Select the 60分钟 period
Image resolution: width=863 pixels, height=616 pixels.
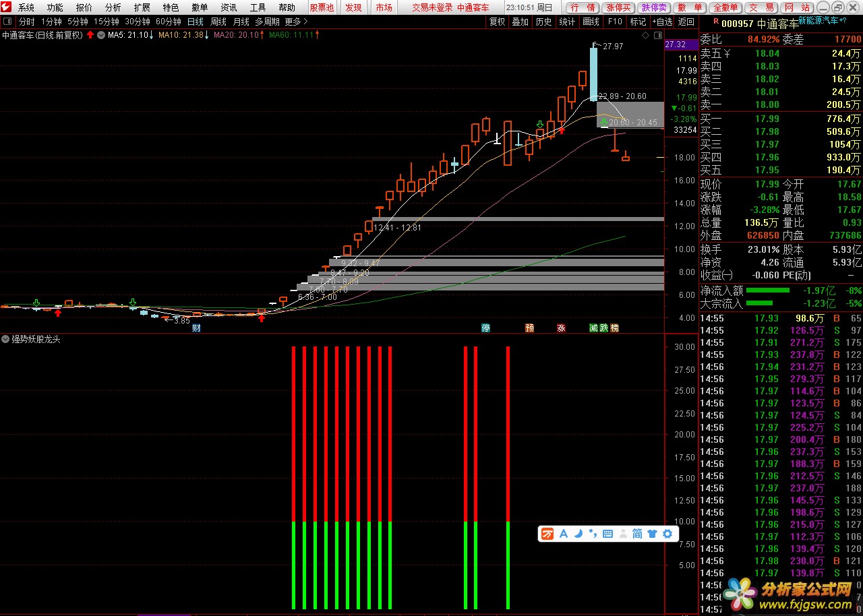[x=169, y=22]
